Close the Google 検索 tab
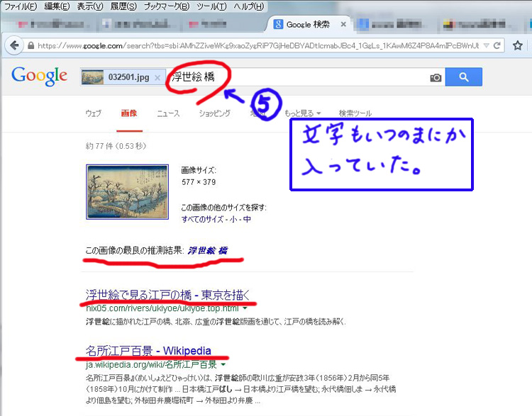Screen dimensions: 532x416 coord(343,24)
